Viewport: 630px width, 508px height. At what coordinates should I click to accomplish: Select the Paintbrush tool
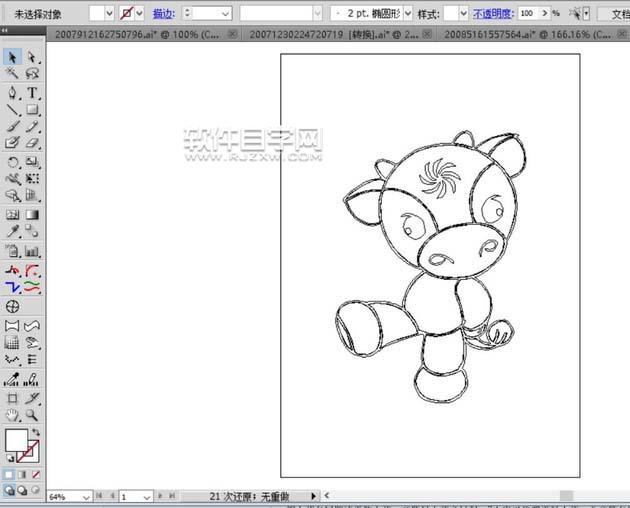point(12,126)
